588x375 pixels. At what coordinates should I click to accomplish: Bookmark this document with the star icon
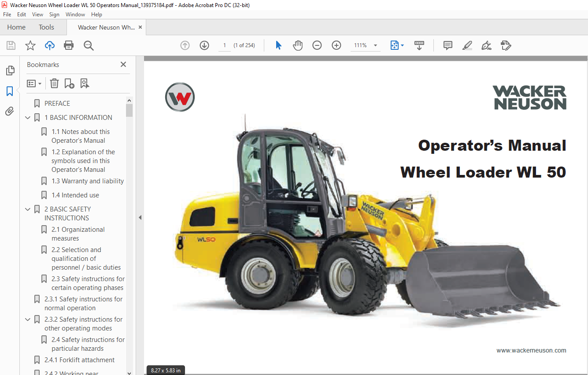tap(30, 45)
